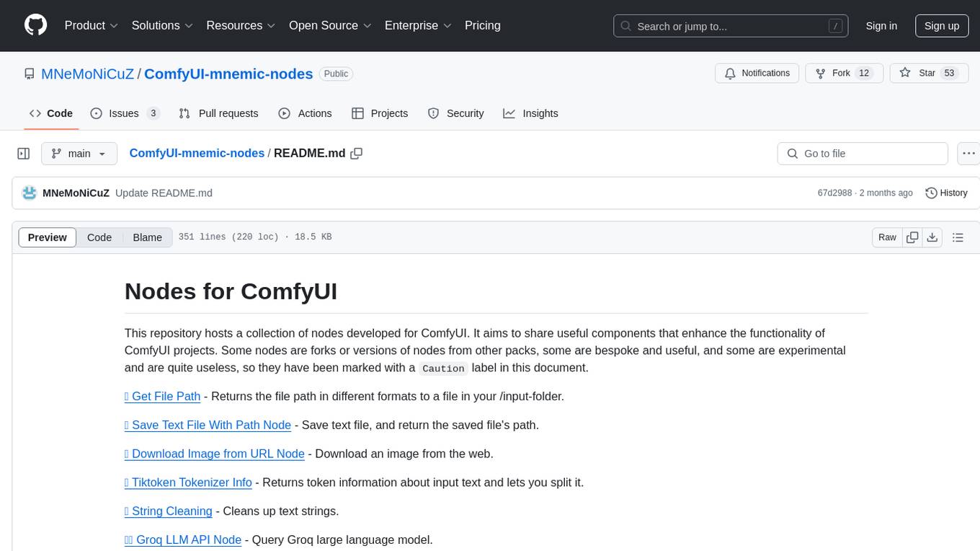The image size is (980, 551).
Task: Open the Pull requests tab
Action: click(218, 113)
